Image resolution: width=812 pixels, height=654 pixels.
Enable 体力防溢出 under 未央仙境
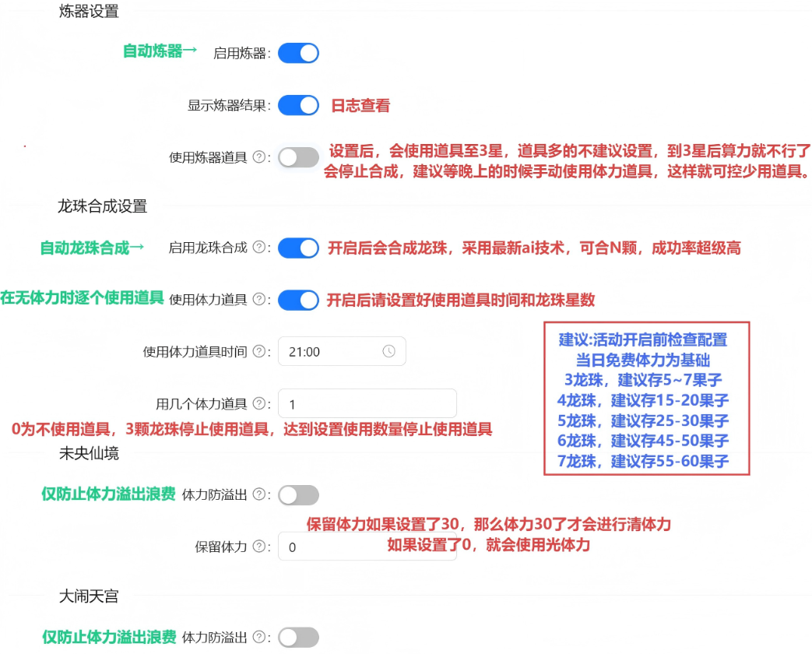[298, 494]
